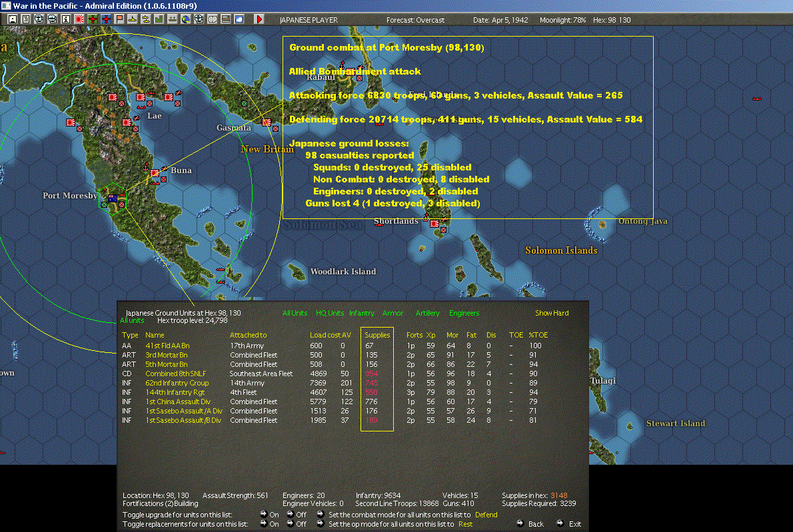Viewport: 793px width, 532px height.
Task: Click the red plane on blue background icon
Action: pos(106,19)
